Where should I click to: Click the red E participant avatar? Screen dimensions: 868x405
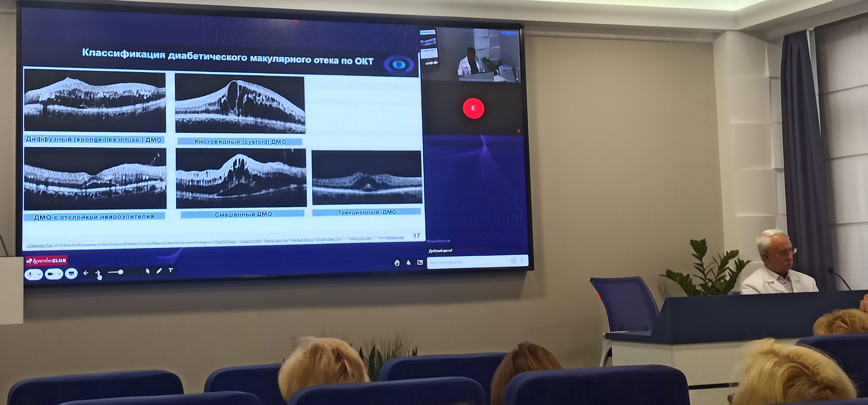point(473,108)
